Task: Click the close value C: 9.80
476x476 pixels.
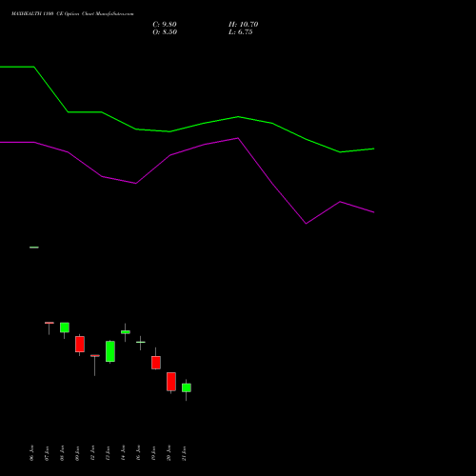Action: pyautogui.click(x=165, y=25)
